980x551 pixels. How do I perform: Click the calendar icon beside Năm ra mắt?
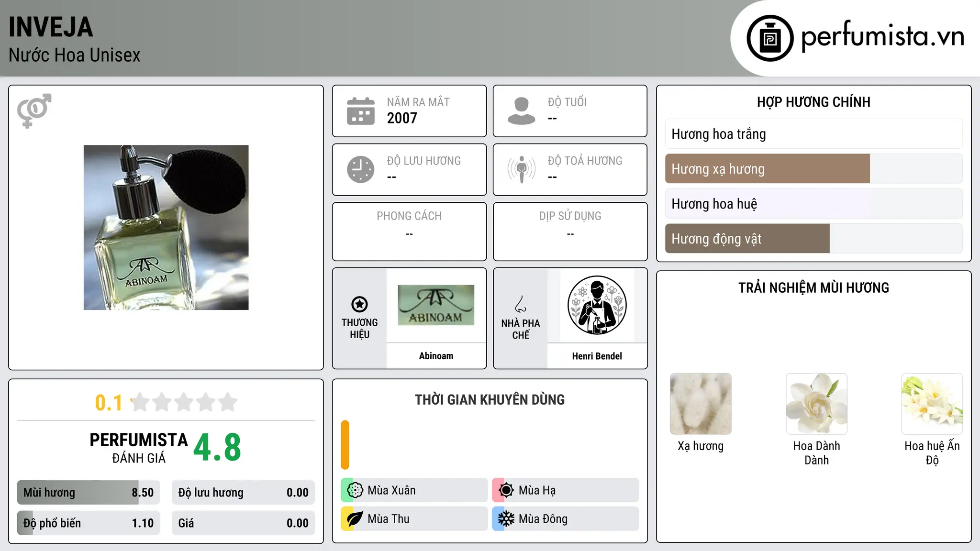point(361,111)
